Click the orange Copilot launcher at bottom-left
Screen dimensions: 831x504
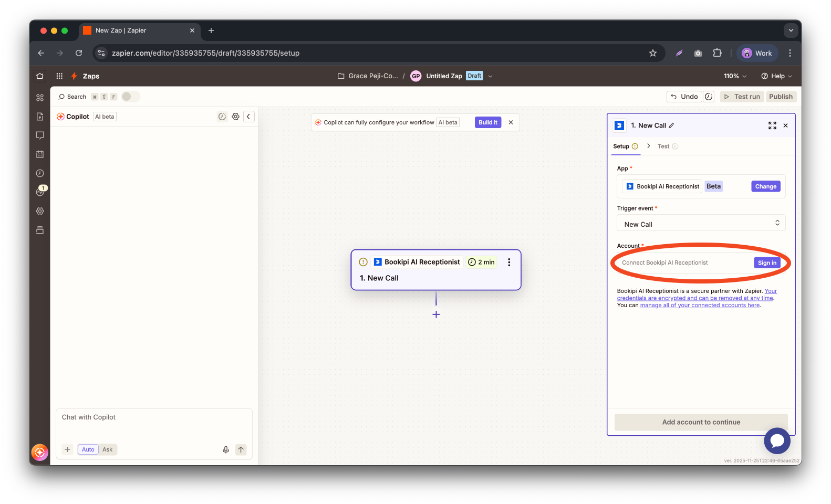40,452
